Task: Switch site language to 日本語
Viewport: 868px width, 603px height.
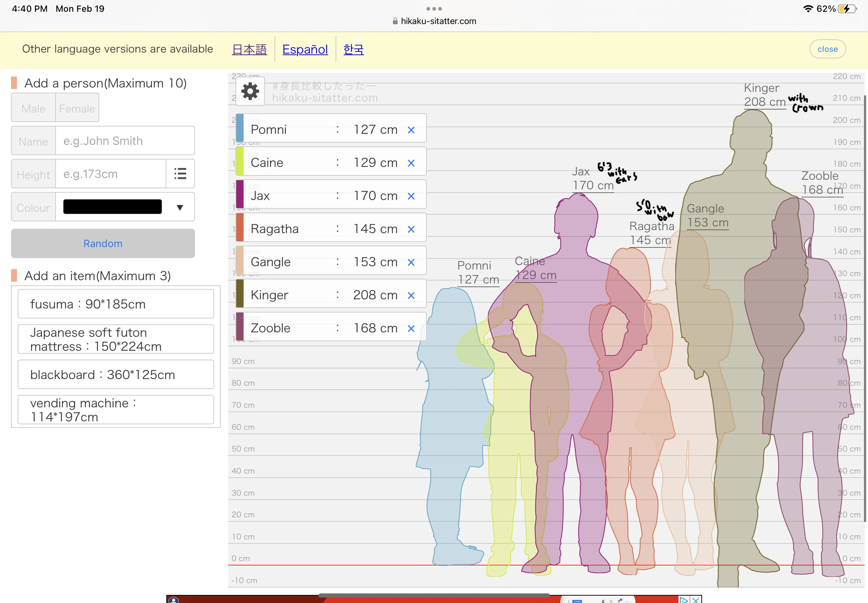Action: coord(249,49)
